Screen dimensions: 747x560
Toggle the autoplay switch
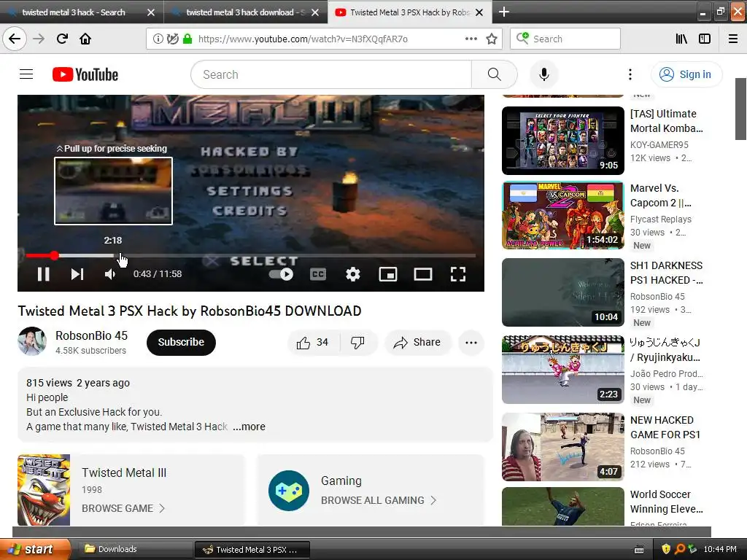[281, 274]
